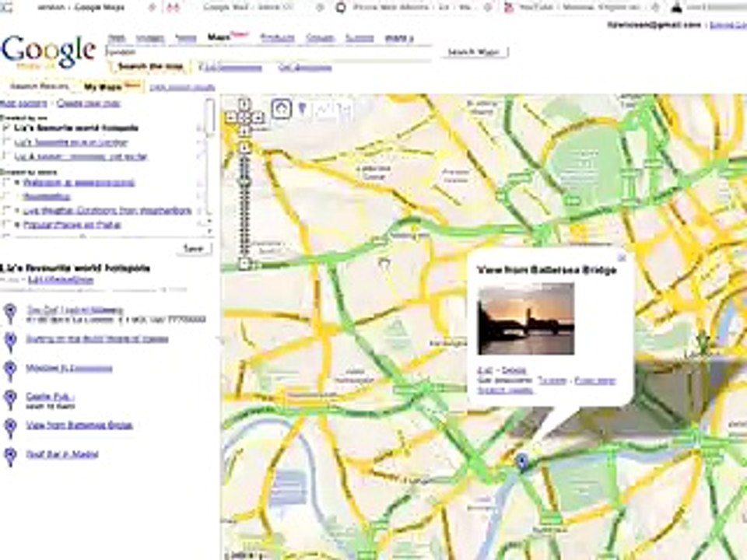This screenshot has height=560, width=747.
Task: Click pin icon beside View from Battersea Bridge
Action: click(10, 428)
